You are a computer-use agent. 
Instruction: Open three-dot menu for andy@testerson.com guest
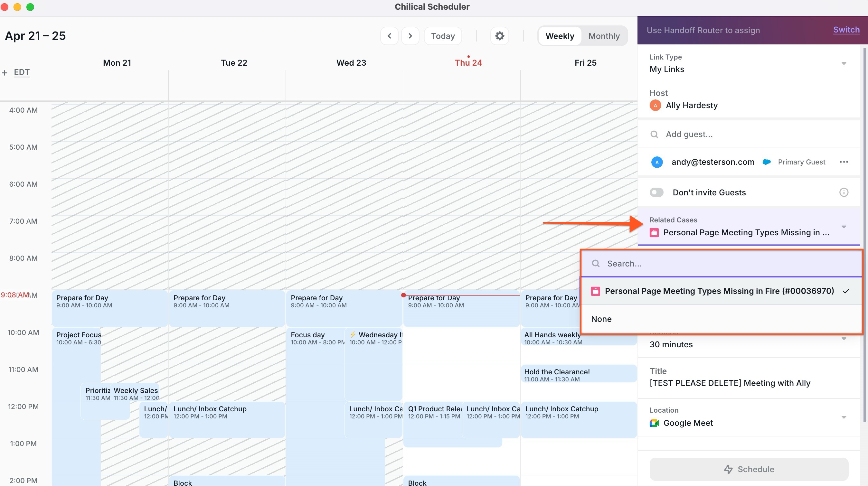(844, 162)
